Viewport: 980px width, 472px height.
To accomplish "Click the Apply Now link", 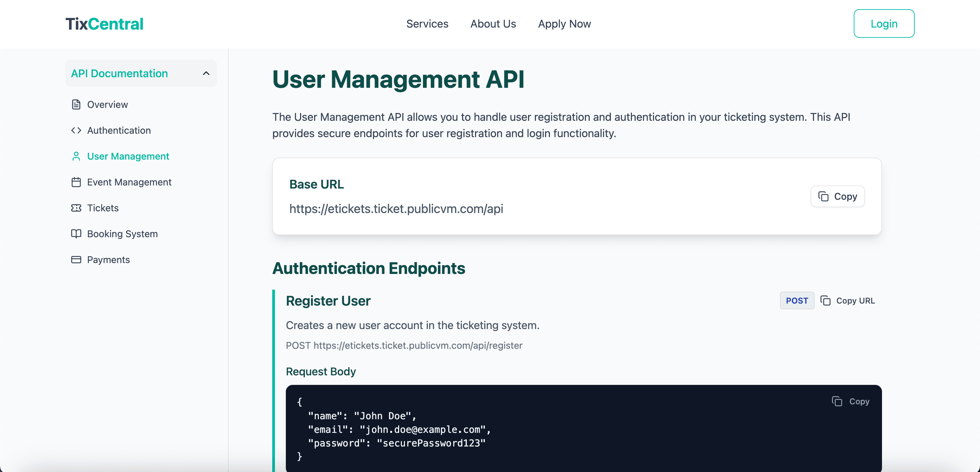I will pyautogui.click(x=564, y=23).
